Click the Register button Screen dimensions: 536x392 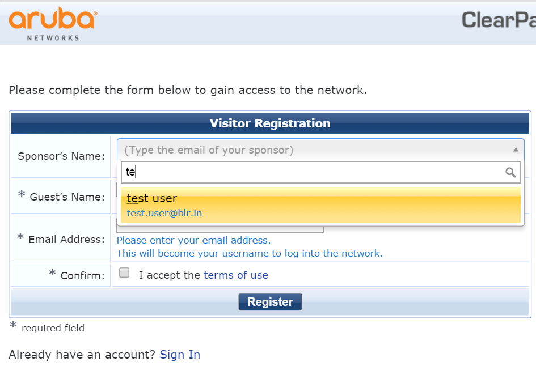pos(270,302)
